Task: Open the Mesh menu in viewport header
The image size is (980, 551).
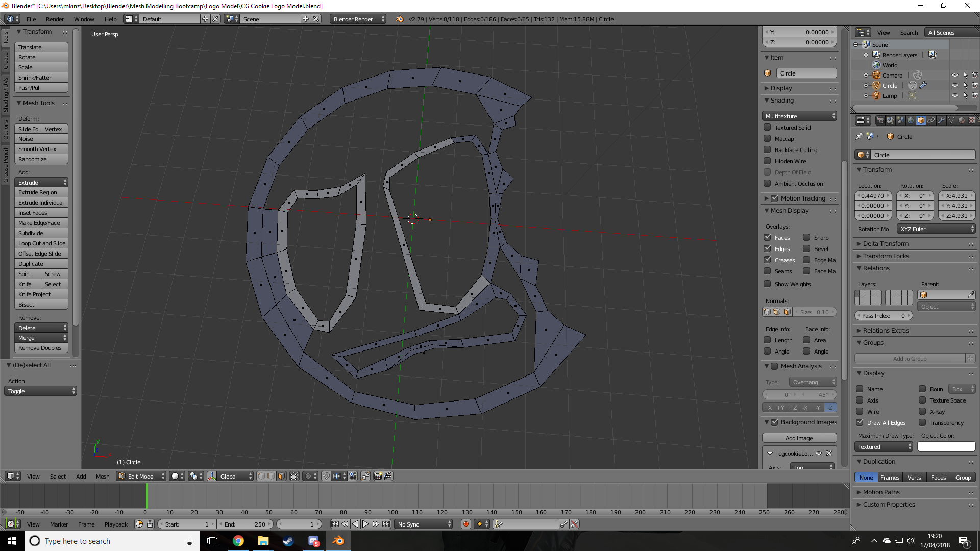Action: [x=103, y=476]
